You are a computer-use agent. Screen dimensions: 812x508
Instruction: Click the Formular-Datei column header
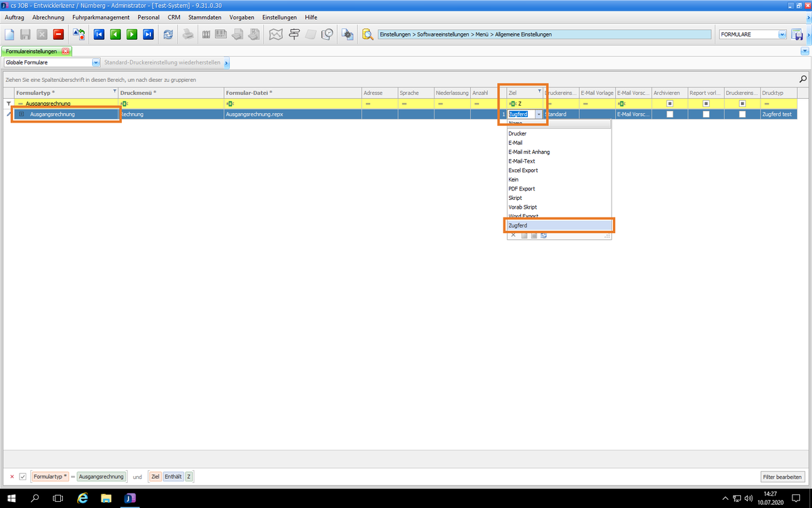291,92
